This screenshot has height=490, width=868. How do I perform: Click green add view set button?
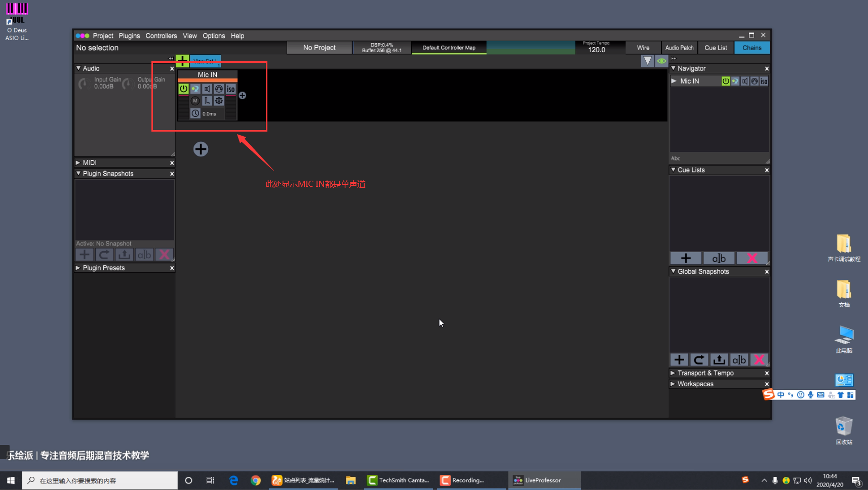click(182, 61)
